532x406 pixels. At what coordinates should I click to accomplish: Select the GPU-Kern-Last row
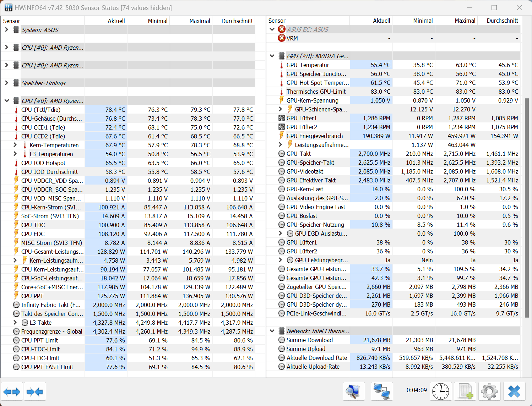[x=393, y=189]
